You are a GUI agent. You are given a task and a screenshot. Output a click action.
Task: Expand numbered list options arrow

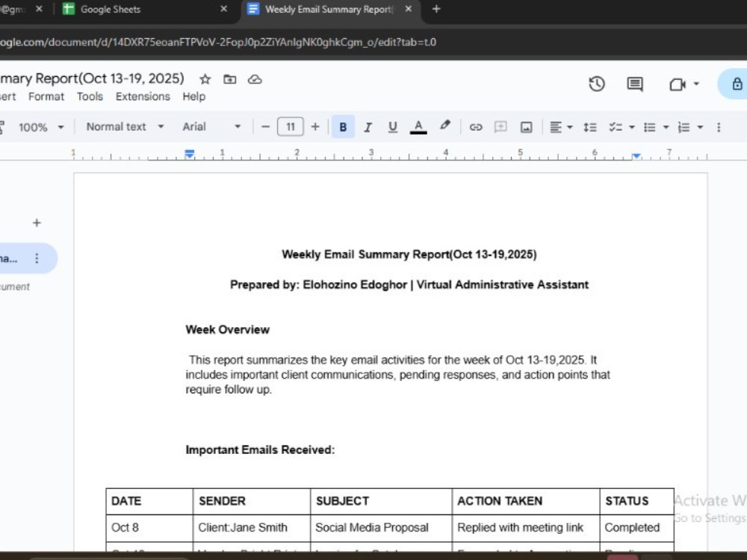pyautogui.click(x=700, y=127)
